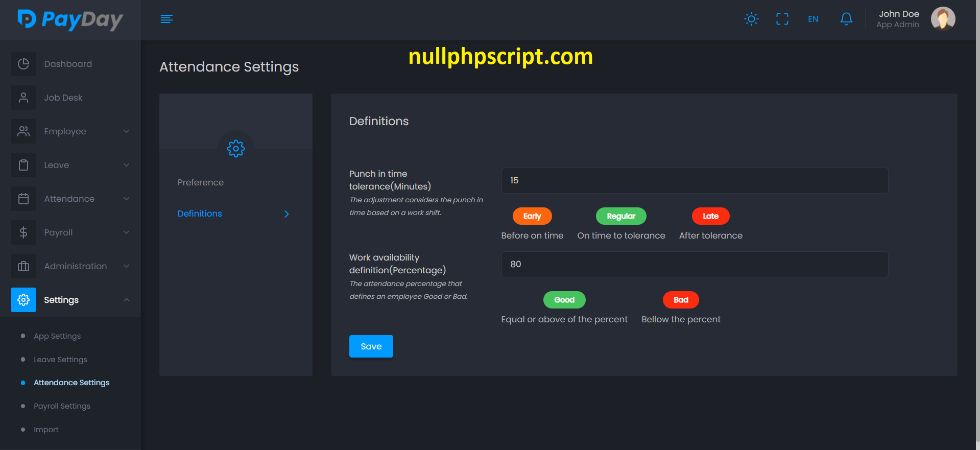Viewport: 980px width, 450px height.
Task: Click John Doe's profile avatar
Action: pos(943,19)
